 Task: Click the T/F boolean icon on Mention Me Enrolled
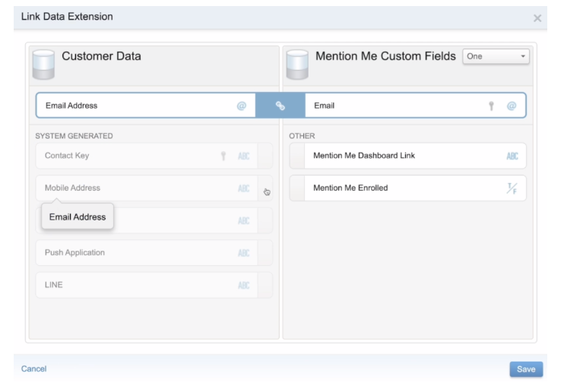[512, 188]
